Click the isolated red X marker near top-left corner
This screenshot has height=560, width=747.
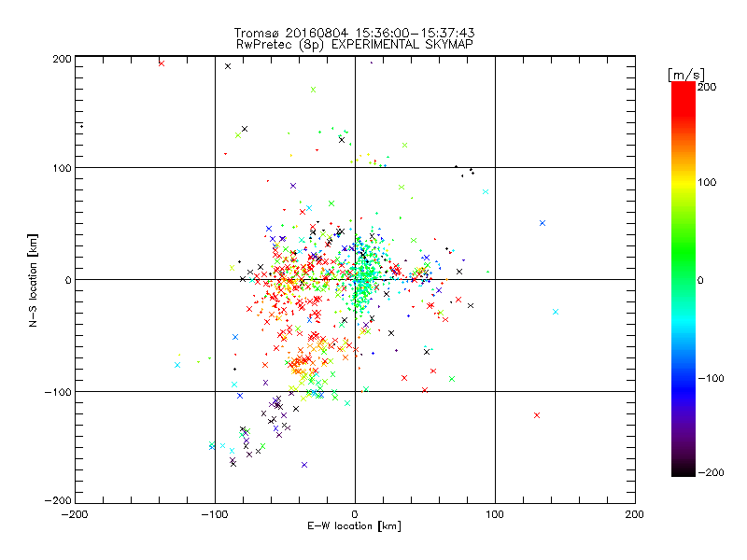pyautogui.click(x=162, y=63)
